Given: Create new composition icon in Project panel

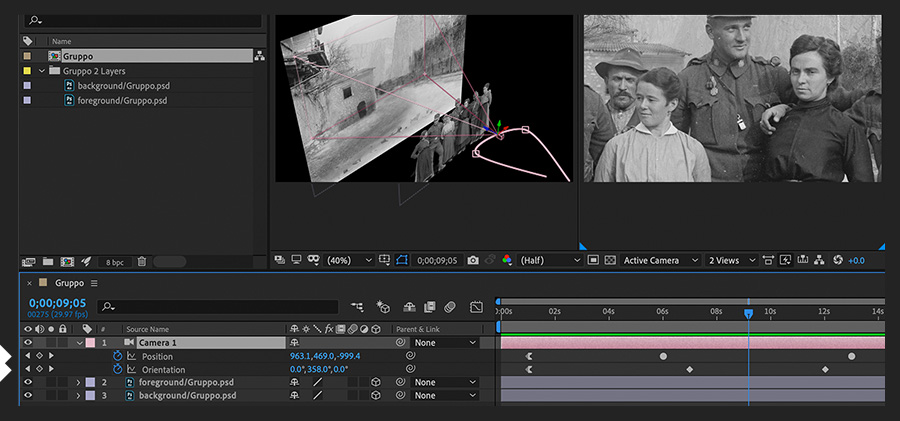Looking at the screenshot, I should pyautogui.click(x=66, y=261).
